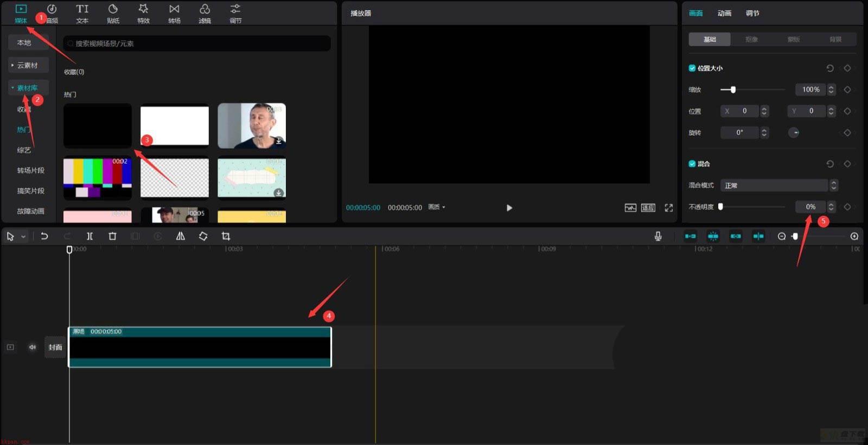The width and height of the screenshot is (868, 445).
Task: Click the search 搜索视频场景/元素 field
Action: [197, 43]
